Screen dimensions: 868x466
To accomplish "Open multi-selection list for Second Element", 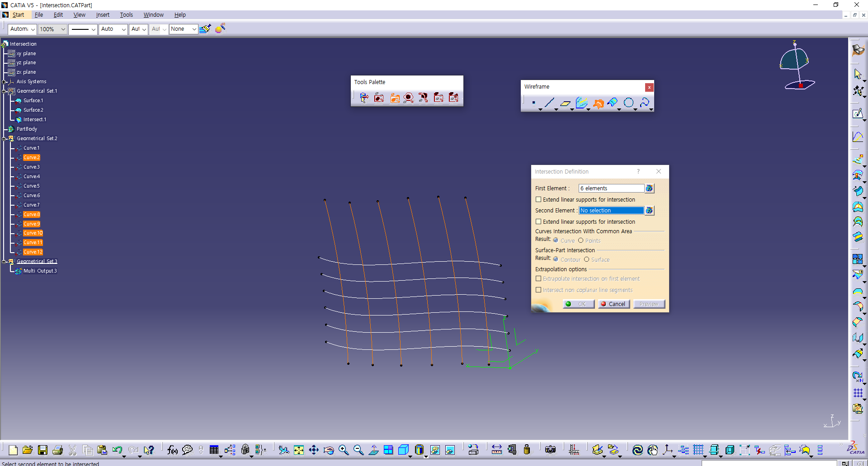I will coord(649,211).
